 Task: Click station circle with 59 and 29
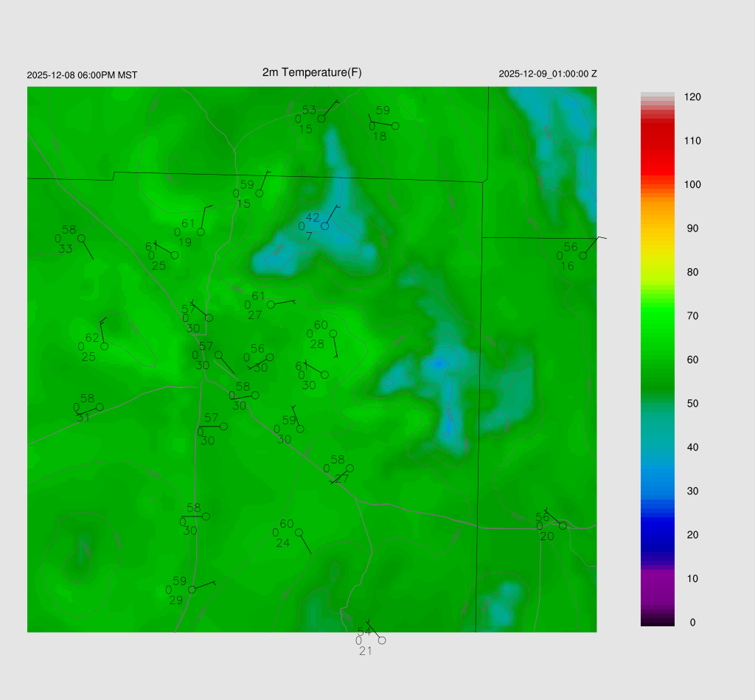192,589
